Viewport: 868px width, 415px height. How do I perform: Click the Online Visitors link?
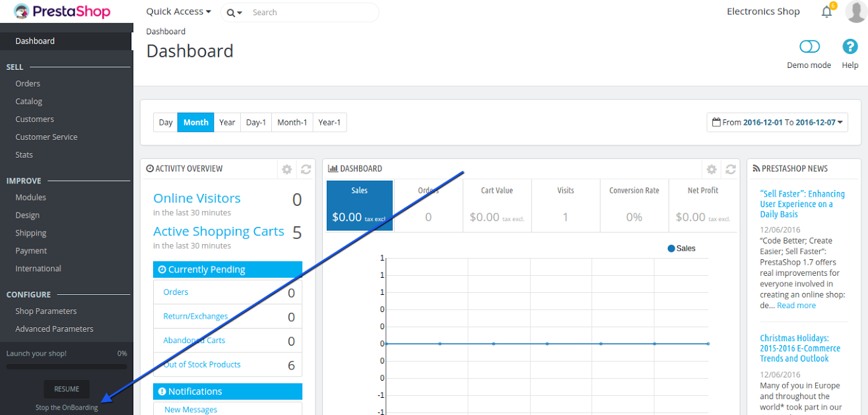click(x=197, y=198)
